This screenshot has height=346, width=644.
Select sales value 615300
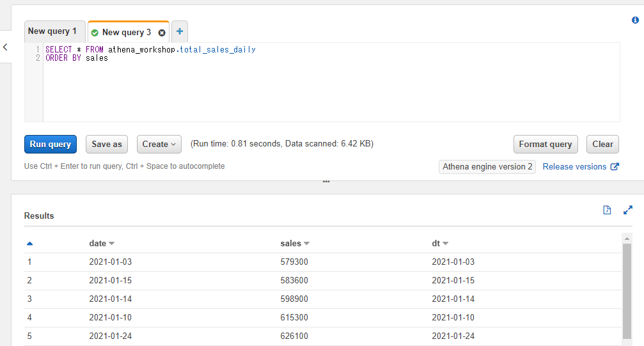tap(294, 317)
